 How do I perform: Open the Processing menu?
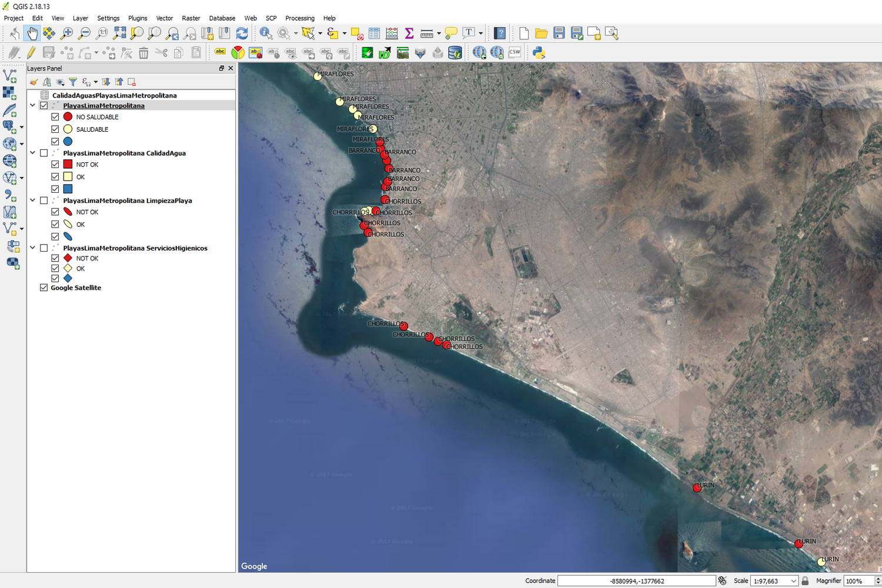click(x=300, y=18)
